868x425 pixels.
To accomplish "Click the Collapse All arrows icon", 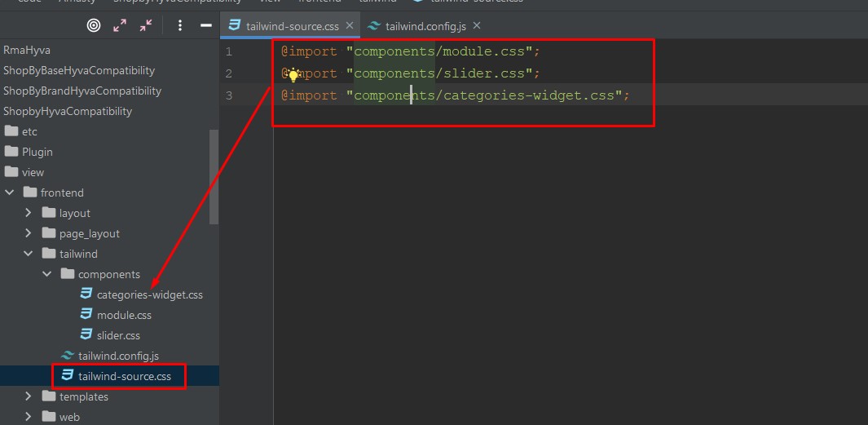I will pos(146,25).
